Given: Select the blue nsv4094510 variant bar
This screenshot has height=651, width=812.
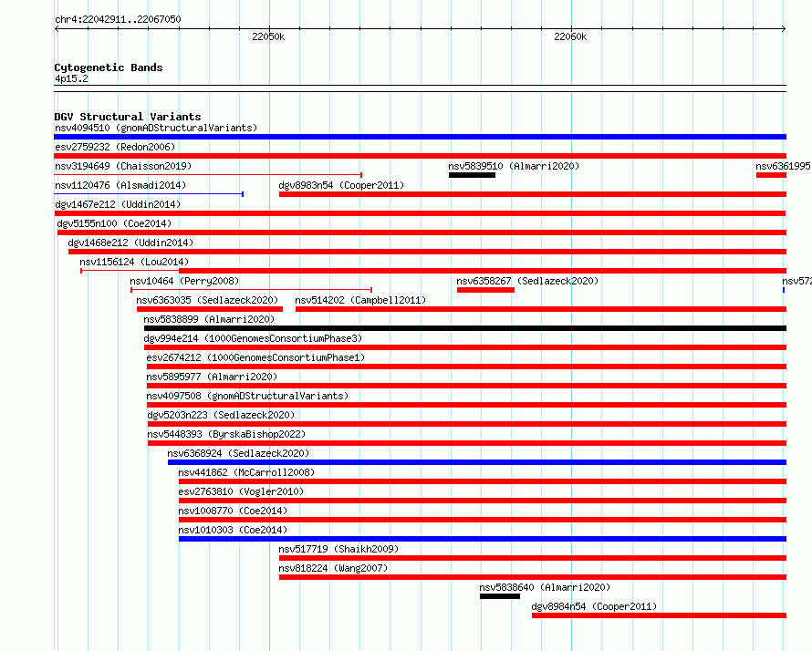Looking at the screenshot, I should 420,137.
